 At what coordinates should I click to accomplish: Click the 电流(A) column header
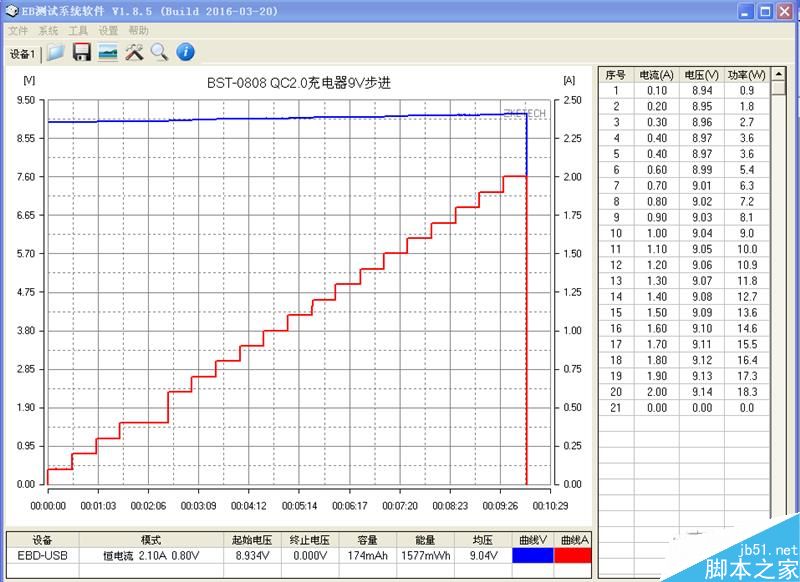pos(657,75)
